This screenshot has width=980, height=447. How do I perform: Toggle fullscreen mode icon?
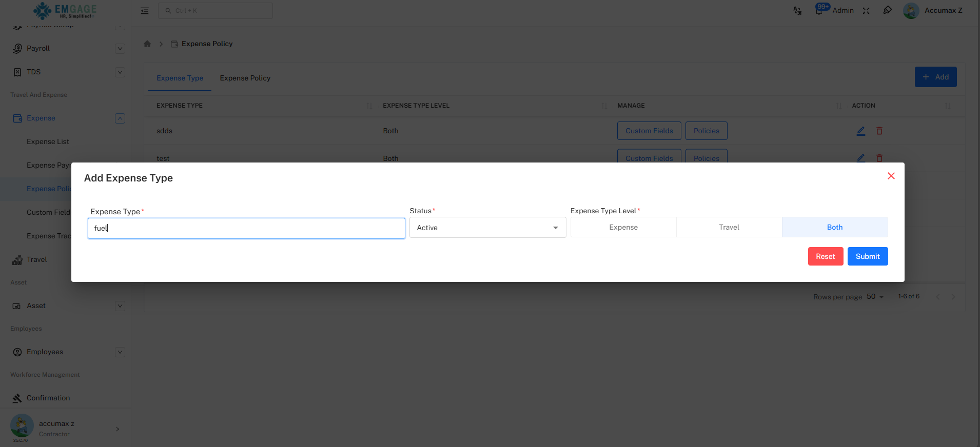tap(866, 11)
